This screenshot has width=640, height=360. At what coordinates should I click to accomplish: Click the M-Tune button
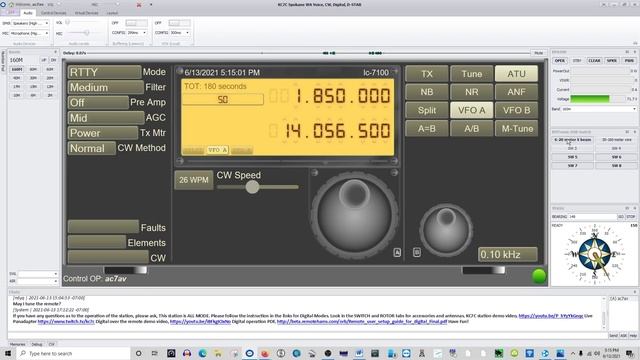pos(516,129)
